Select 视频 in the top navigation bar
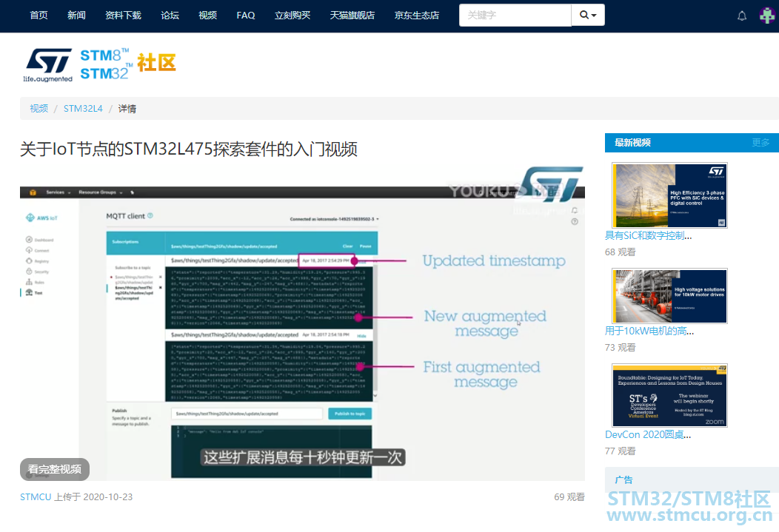779x532 pixels. point(207,16)
